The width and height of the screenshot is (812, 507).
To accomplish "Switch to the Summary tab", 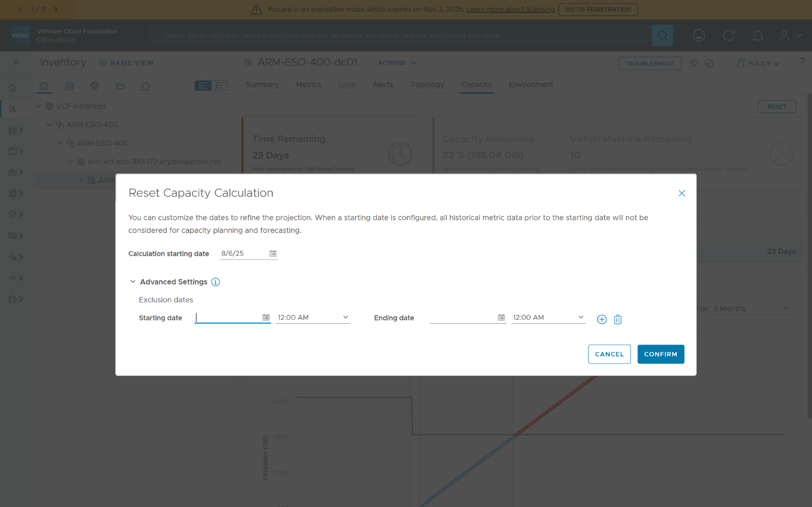I will (x=262, y=84).
